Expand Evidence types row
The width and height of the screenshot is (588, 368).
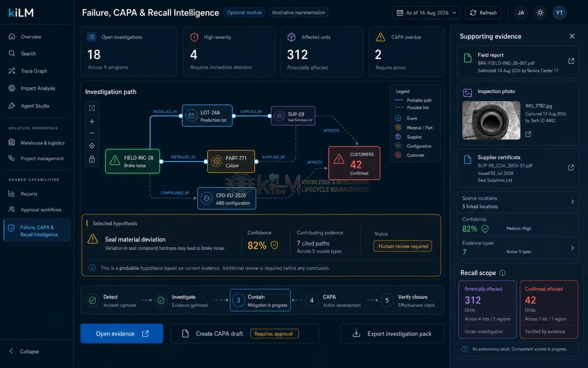(x=518, y=247)
